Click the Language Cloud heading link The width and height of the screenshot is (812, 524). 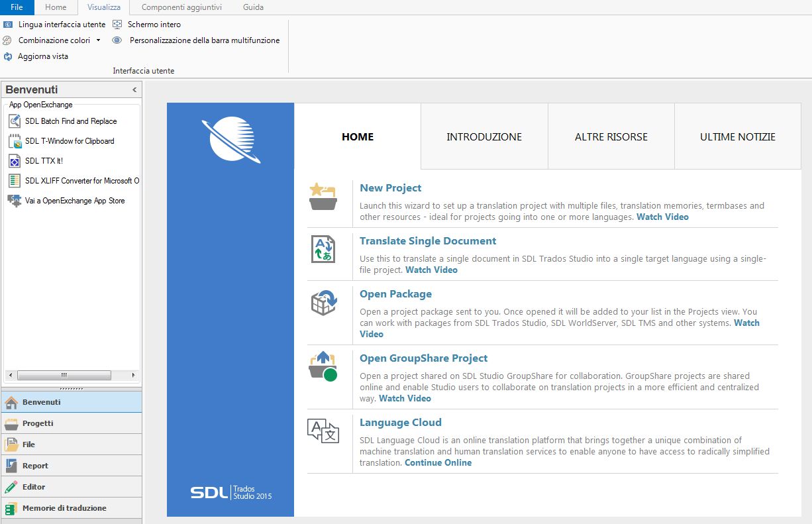point(401,423)
